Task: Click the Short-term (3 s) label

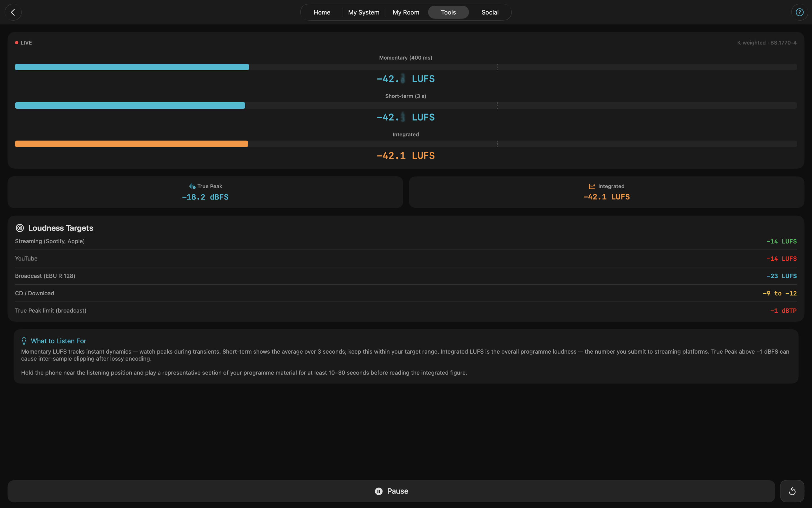Action: pyautogui.click(x=406, y=96)
